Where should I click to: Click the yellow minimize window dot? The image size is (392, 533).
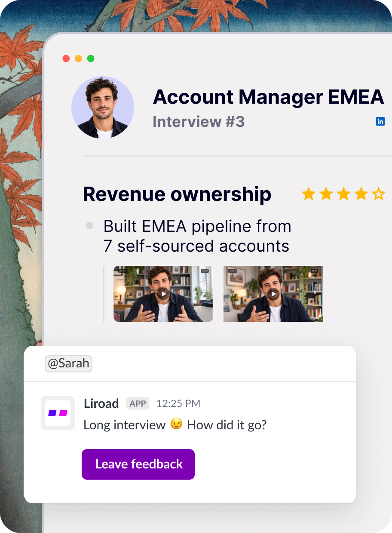coord(78,59)
